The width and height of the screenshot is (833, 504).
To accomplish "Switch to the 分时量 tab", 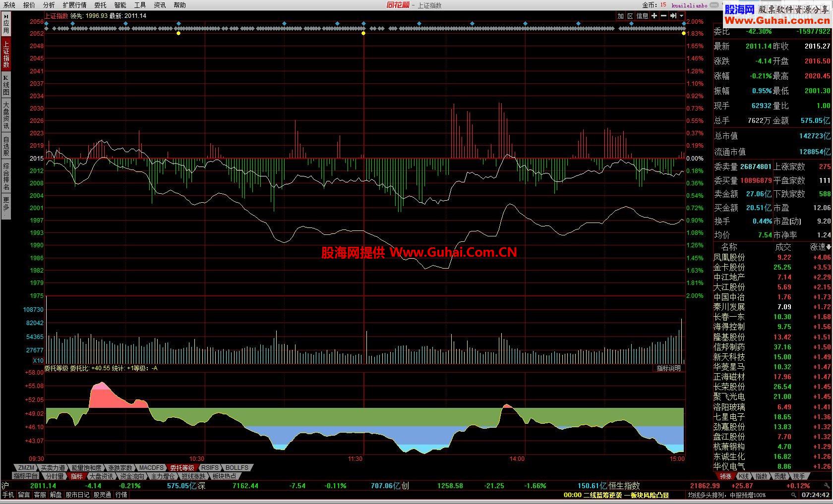I will click(x=55, y=476).
